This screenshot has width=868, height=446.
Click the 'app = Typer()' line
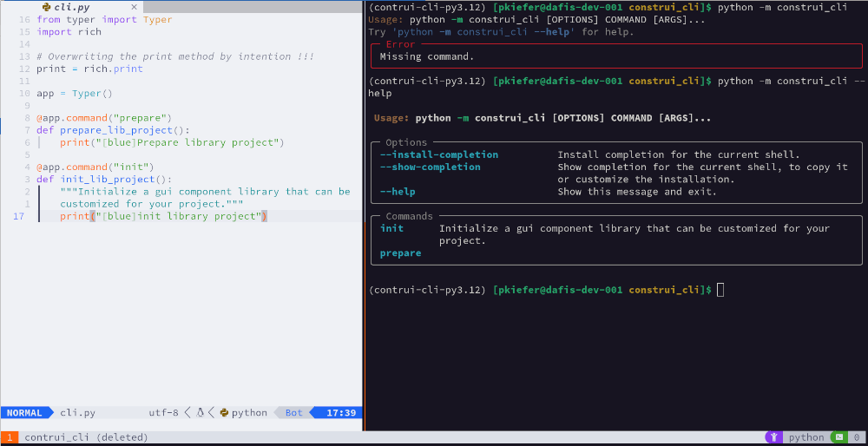click(74, 94)
